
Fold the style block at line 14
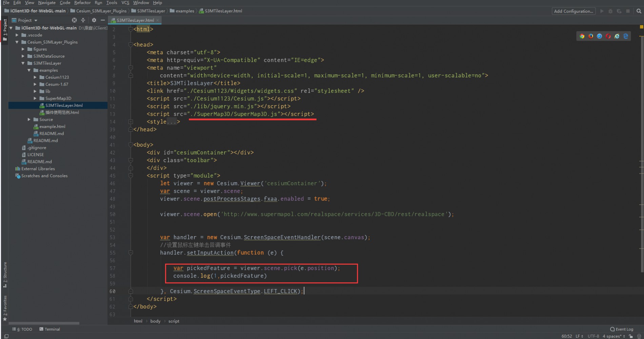[130, 121]
